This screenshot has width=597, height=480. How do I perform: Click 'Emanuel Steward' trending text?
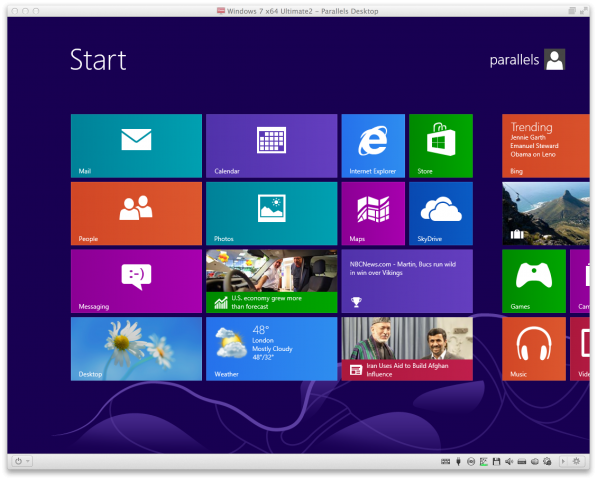535,146
